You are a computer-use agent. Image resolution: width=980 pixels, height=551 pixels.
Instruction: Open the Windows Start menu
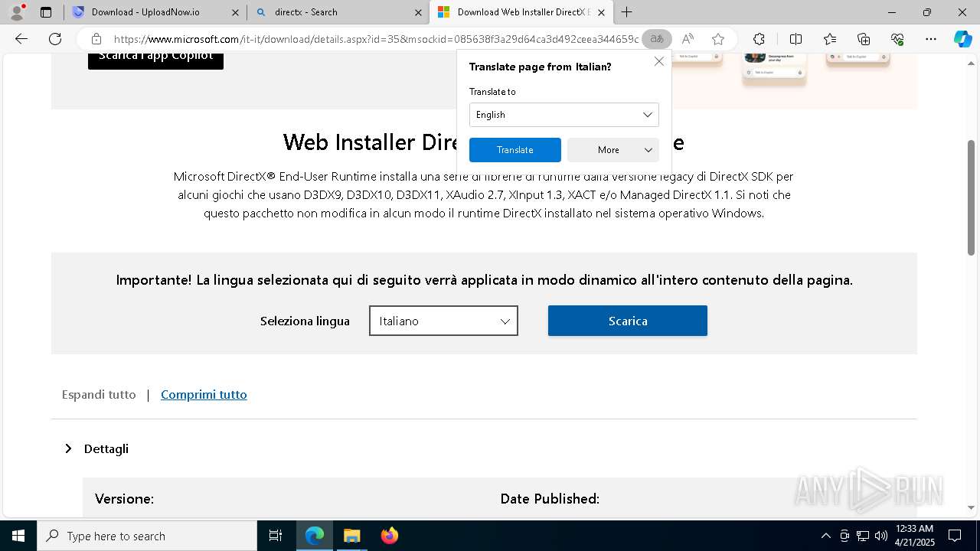point(18,536)
